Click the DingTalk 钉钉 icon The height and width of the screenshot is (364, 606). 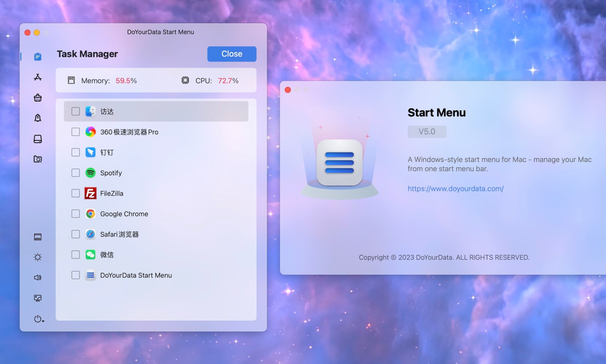click(90, 152)
